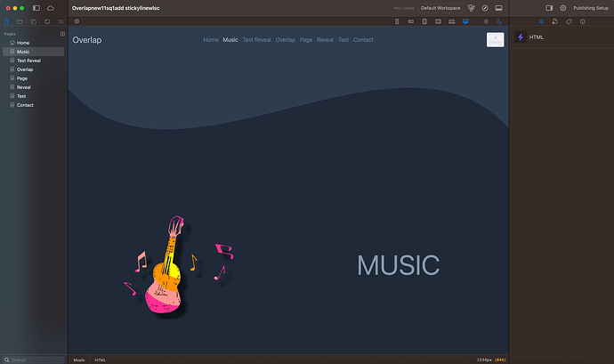Click the white Desktop add button on canvas
The height and width of the screenshot is (364, 614).
(495, 39)
